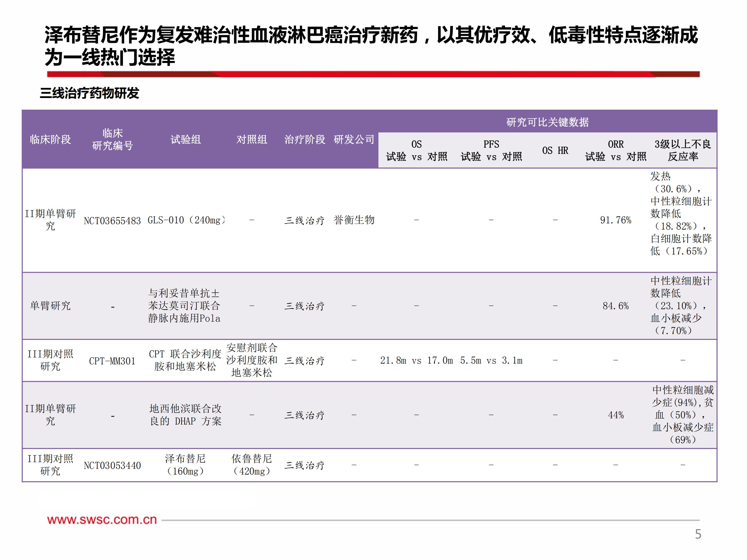Image resolution: width=747 pixels, height=560 pixels.
Task: Click the 安慰剂联合沙利度胺和地塞米松 control cell
Action: point(252,361)
